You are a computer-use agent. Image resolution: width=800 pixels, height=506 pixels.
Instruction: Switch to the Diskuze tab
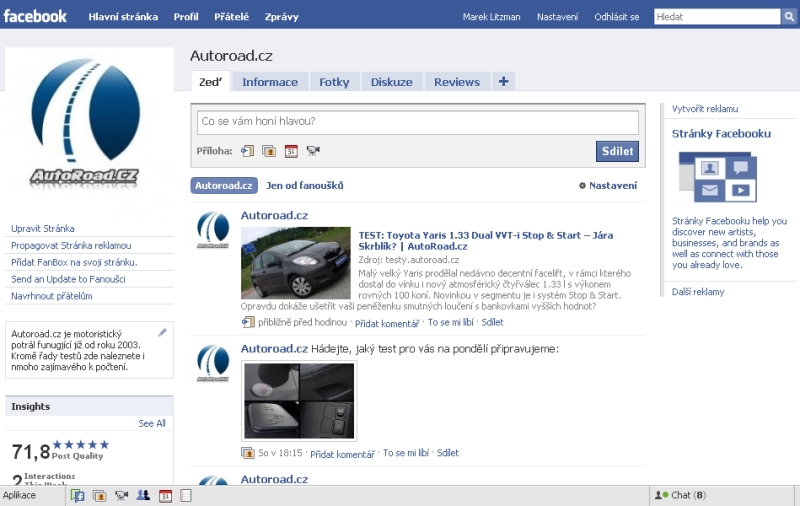coord(391,82)
